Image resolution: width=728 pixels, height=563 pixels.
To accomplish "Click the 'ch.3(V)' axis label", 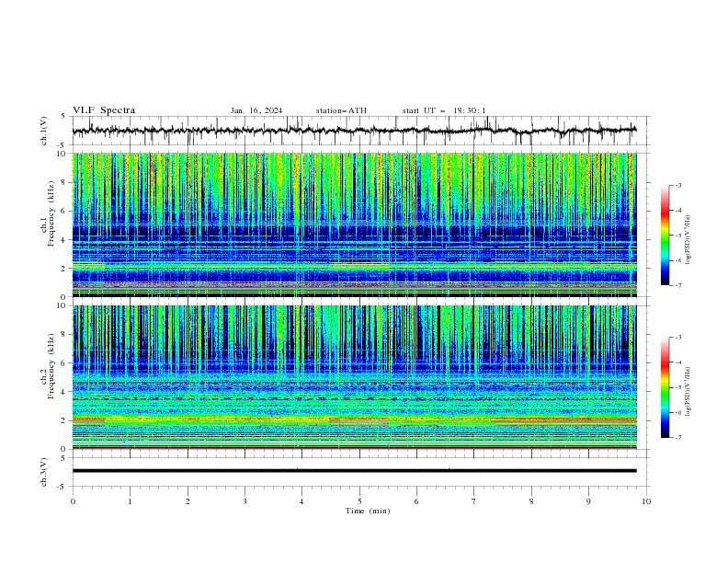I will click(44, 472).
